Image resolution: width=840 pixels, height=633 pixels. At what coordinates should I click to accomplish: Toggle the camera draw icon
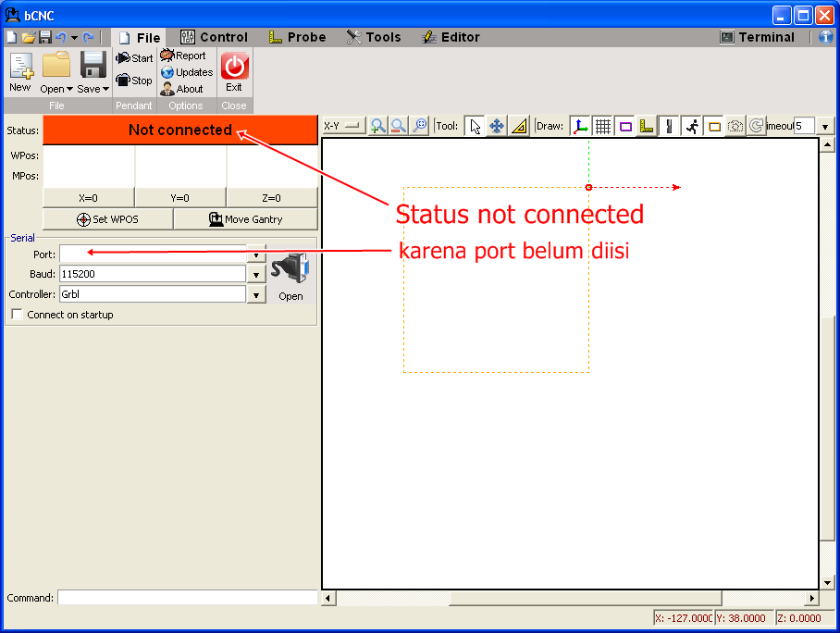[x=735, y=126]
